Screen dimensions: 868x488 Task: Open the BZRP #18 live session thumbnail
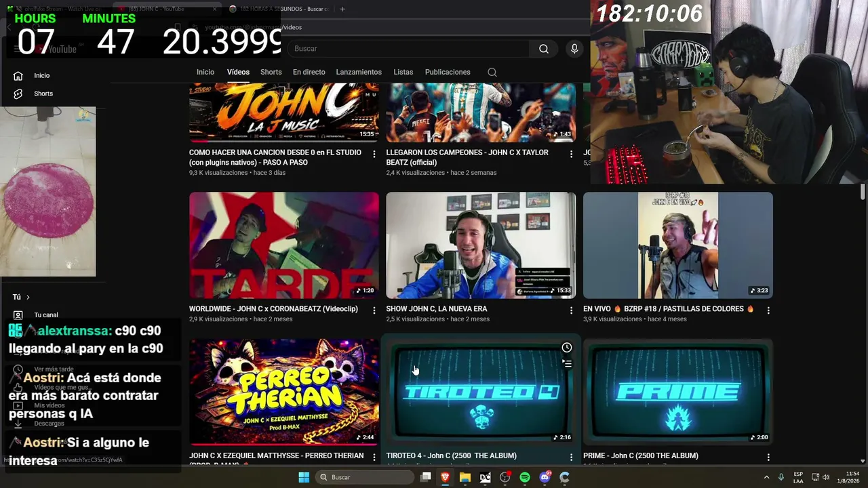point(678,245)
